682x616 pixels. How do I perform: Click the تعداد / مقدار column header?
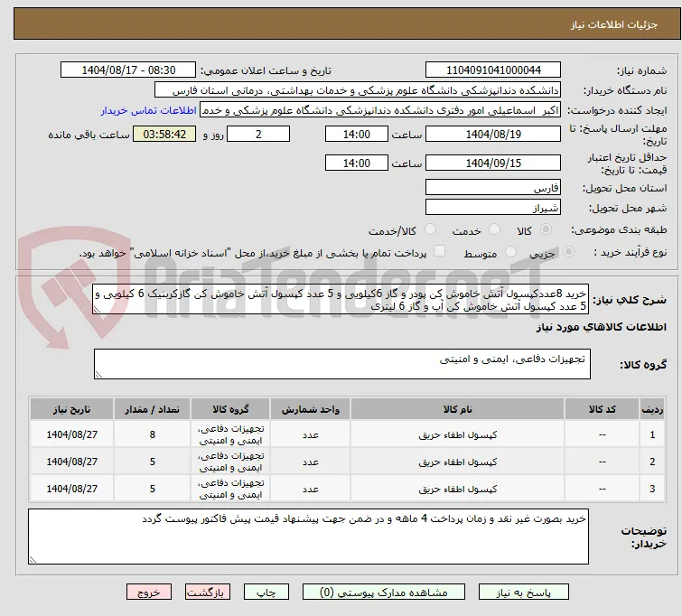[153, 409]
